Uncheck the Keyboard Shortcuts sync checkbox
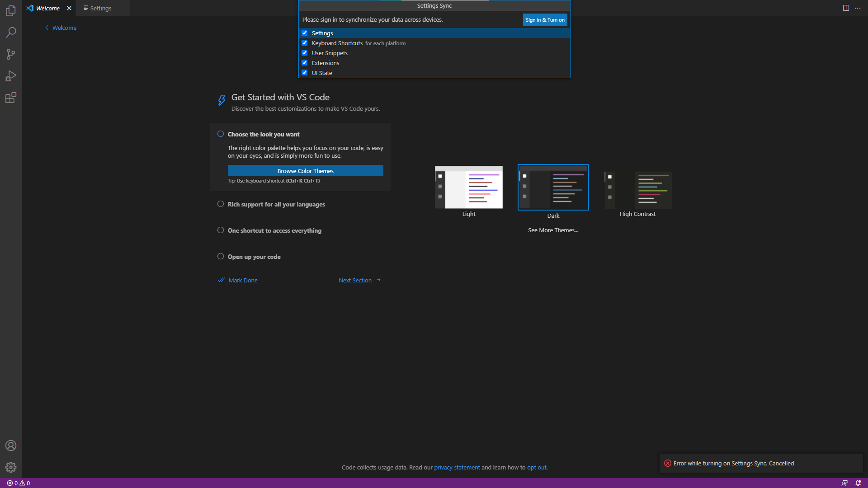This screenshot has width=868, height=488. click(x=305, y=43)
